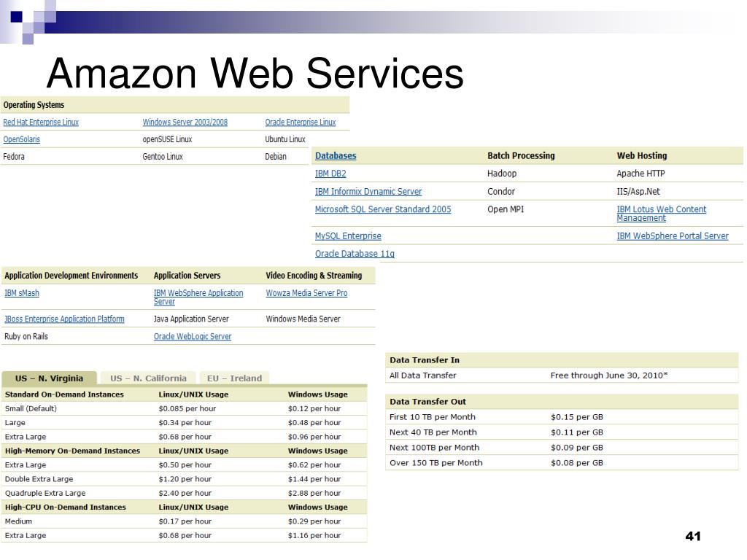Switch to the US – N. California tab

point(148,378)
